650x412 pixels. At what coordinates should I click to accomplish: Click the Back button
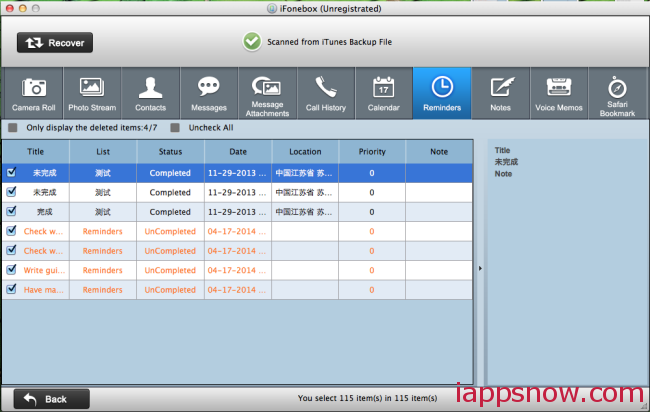pos(51,399)
